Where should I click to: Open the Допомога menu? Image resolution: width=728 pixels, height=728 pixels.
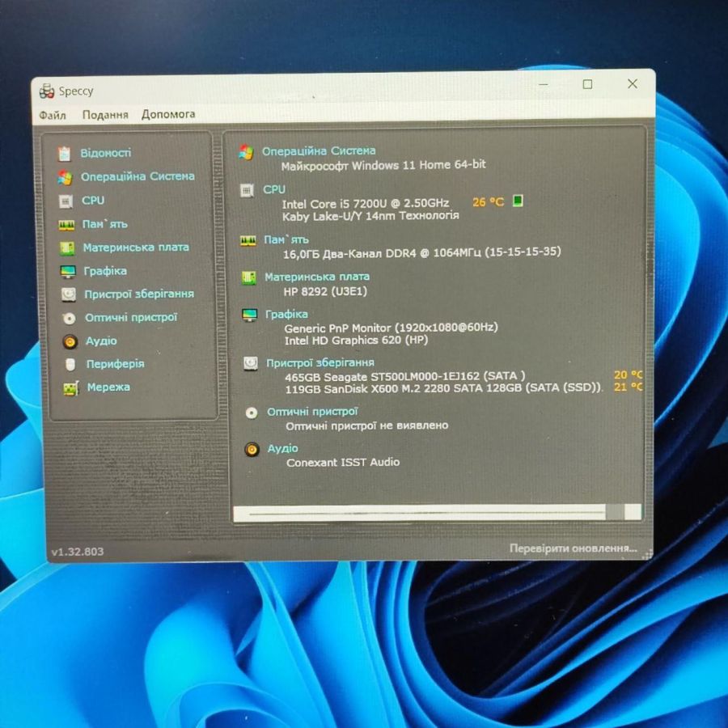168,114
